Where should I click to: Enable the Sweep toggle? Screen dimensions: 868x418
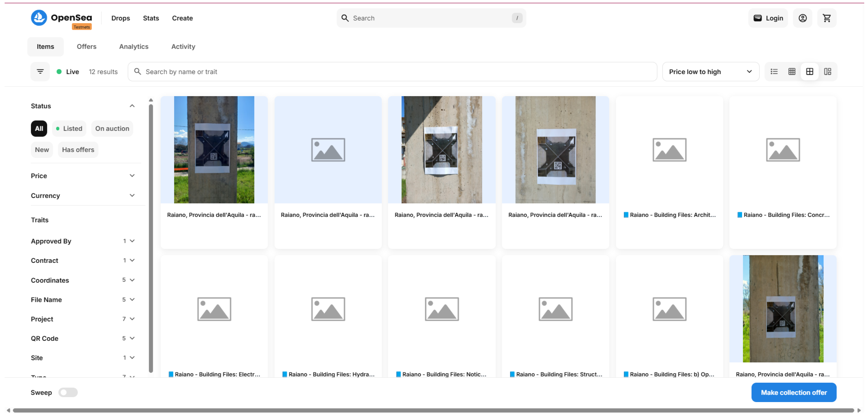pos(68,392)
